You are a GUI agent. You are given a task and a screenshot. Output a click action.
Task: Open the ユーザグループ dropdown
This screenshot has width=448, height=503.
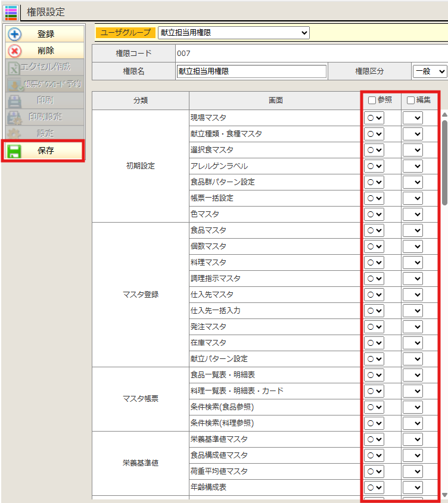234,33
